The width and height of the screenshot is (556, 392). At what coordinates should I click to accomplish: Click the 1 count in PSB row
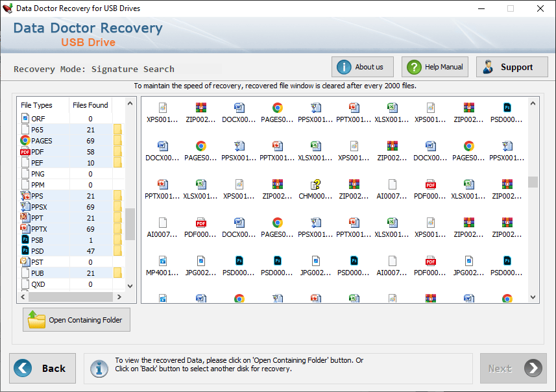90,240
